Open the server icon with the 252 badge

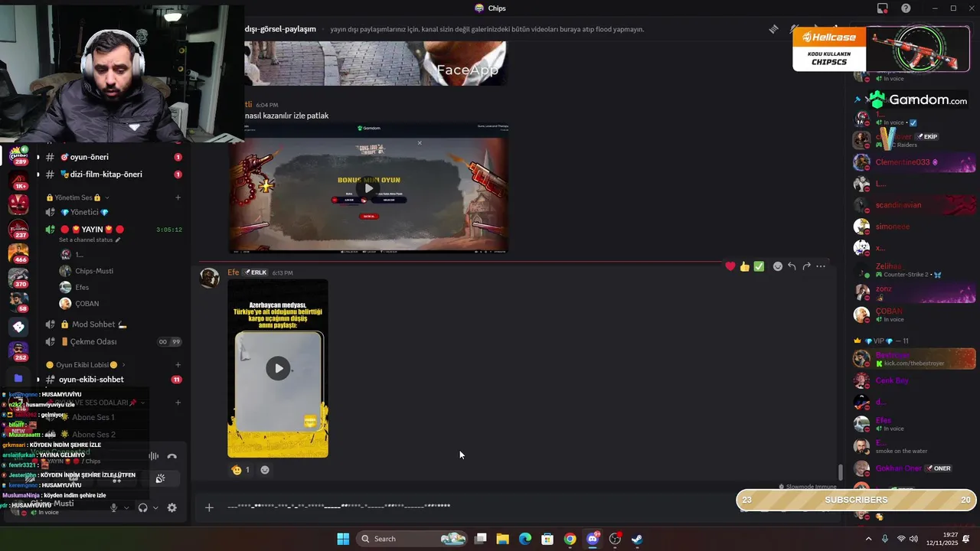click(18, 351)
